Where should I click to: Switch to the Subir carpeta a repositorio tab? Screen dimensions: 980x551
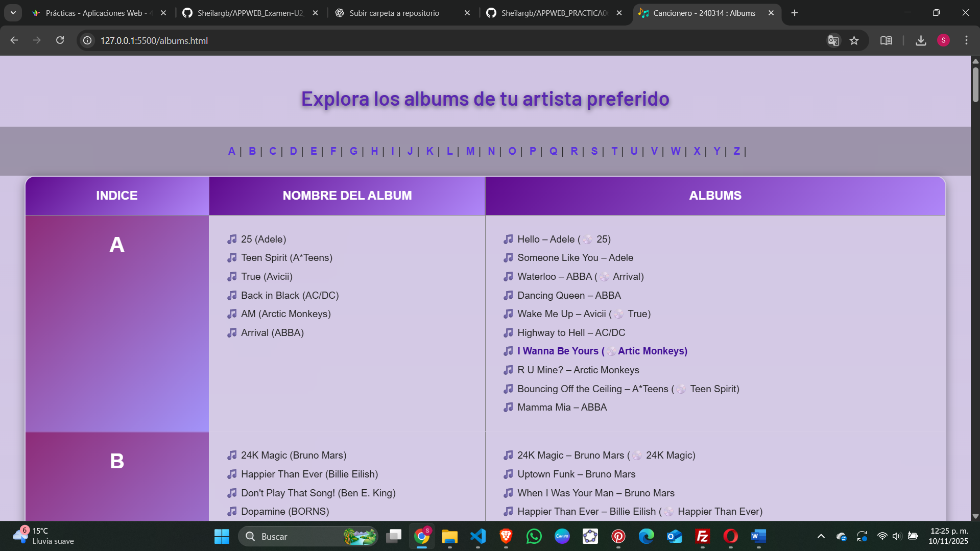click(394, 13)
